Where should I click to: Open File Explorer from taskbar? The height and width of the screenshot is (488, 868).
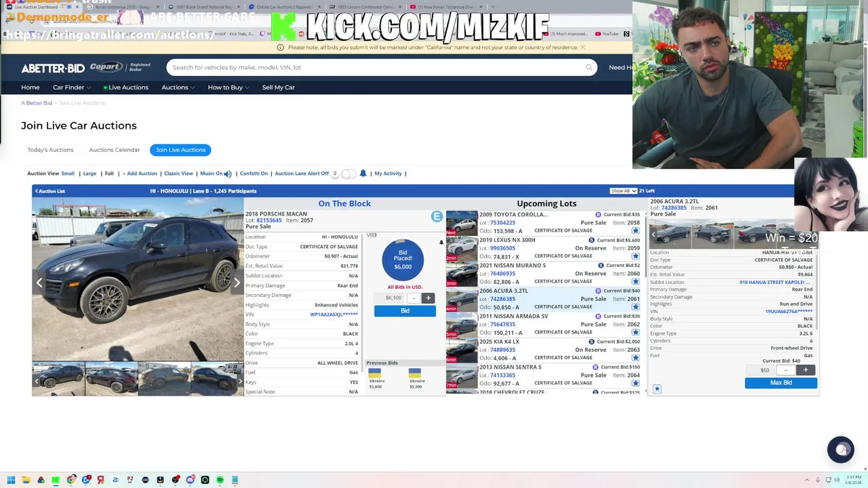[x=26, y=480]
